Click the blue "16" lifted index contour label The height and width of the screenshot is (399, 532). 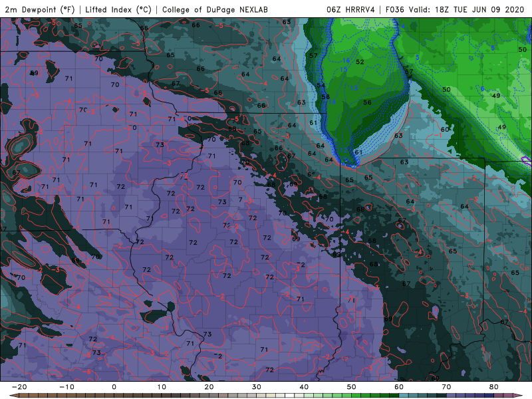pos(346,61)
